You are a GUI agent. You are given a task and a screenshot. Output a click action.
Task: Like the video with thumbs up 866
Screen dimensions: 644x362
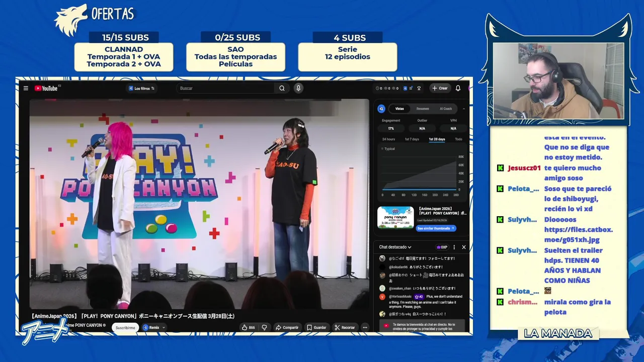click(249, 327)
